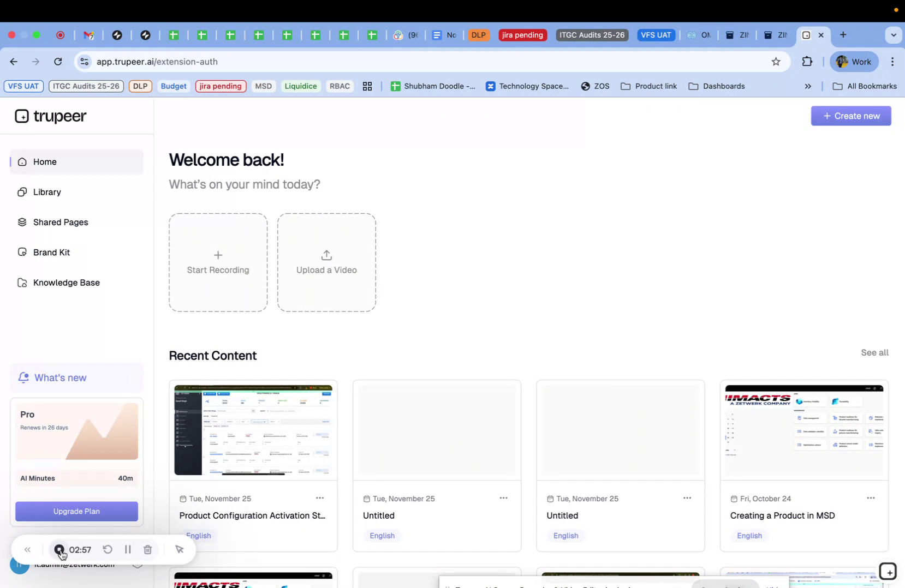Open the Product Configuration Activation video thumbnail
The height and width of the screenshot is (588, 905).
click(253, 430)
